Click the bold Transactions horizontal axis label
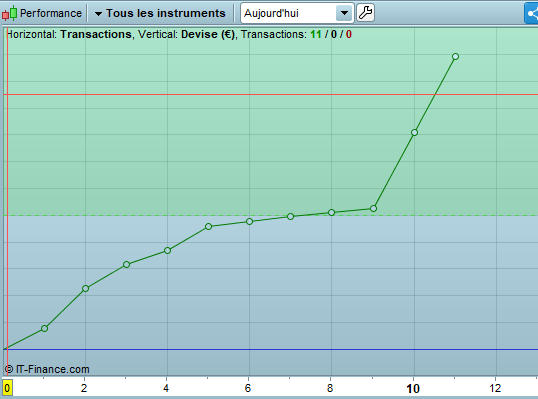538x399 pixels. point(96,34)
